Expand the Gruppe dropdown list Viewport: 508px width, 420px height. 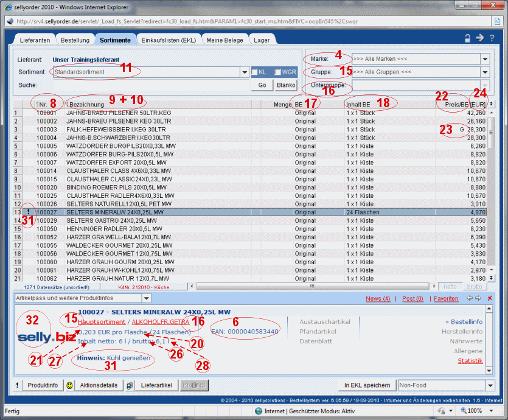coord(485,72)
